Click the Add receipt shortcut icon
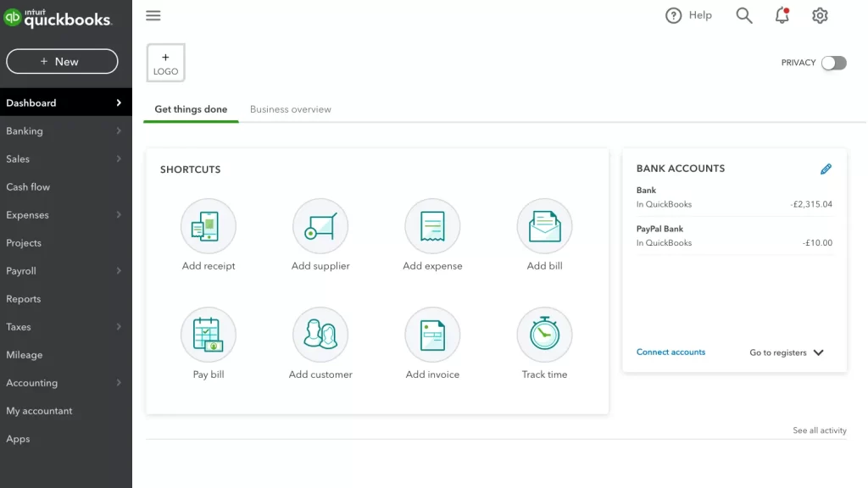Image resolution: width=868 pixels, height=488 pixels. (x=209, y=225)
